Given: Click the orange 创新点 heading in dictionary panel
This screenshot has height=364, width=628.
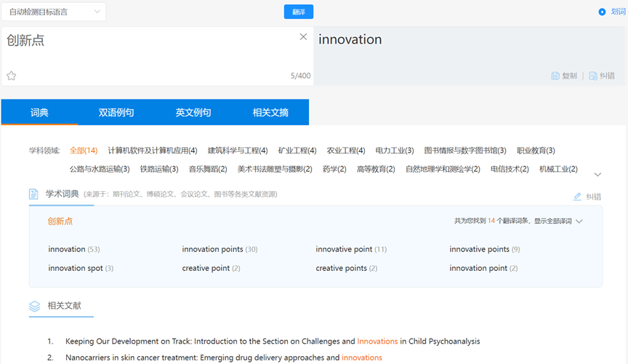Looking at the screenshot, I should (60, 221).
